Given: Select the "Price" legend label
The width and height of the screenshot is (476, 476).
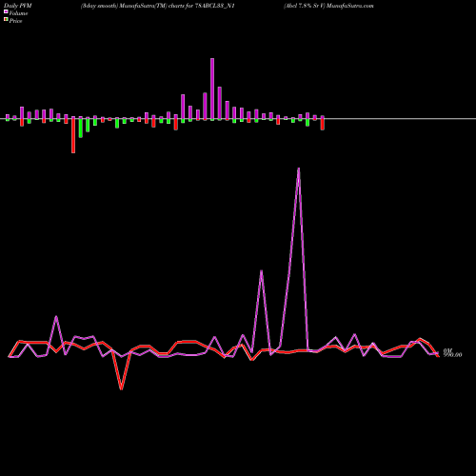Looking at the screenshot, I should pos(15,21).
